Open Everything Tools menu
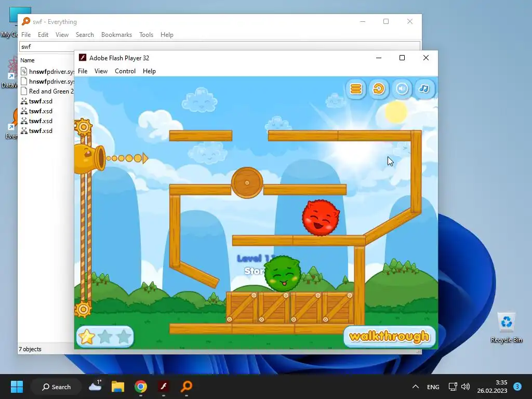Image resolution: width=532 pixels, height=399 pixels. 146,35
